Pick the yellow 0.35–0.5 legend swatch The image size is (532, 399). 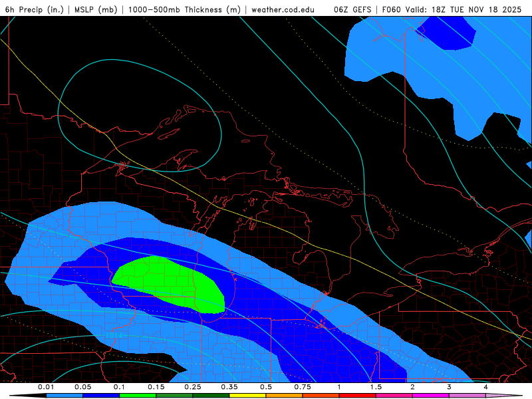point(247,396)
